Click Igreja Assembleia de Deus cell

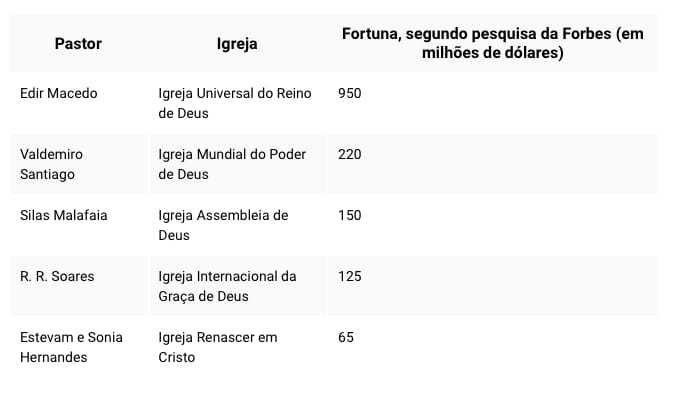[x=223, y=225]
